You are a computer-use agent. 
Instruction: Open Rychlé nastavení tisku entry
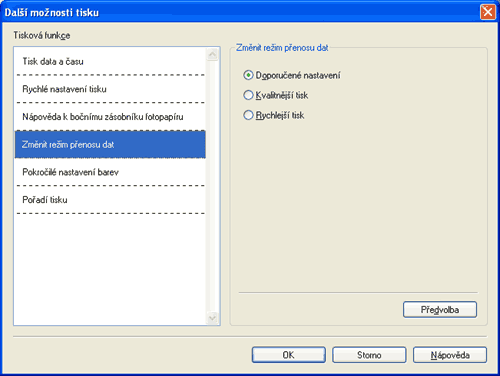click(x=110, y=89)
